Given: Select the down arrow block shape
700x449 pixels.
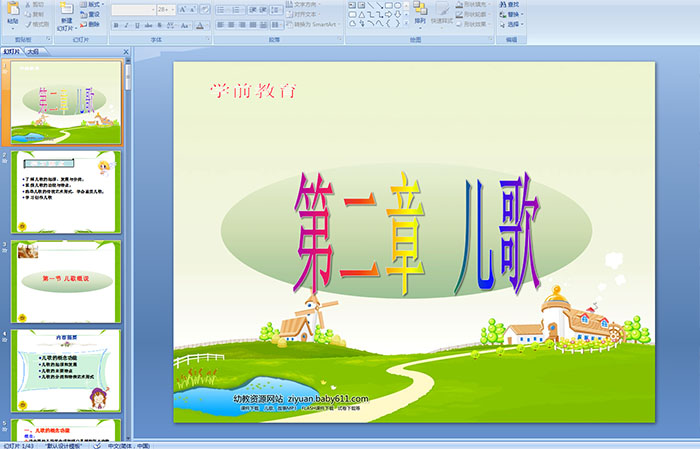Looking at the screenshot, I should [397, 14].
